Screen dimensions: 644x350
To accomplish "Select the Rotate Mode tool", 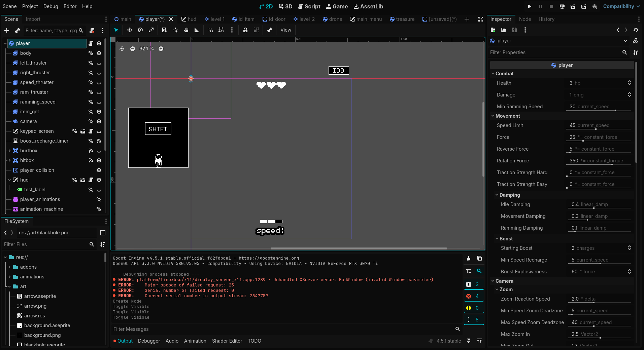I will (x=140, y=30).
